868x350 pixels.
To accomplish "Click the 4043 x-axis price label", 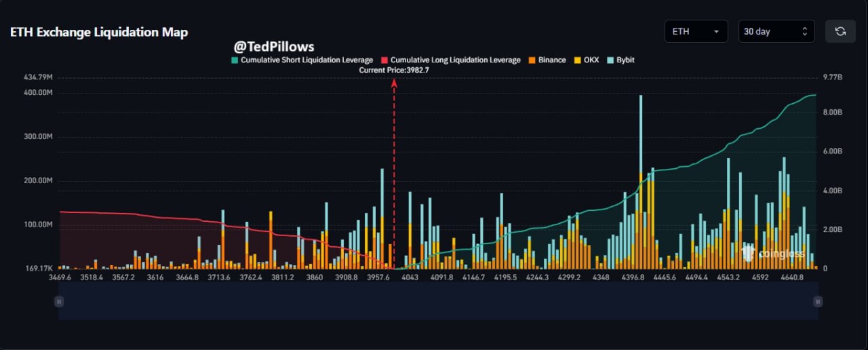I will [x=410, y=277].
